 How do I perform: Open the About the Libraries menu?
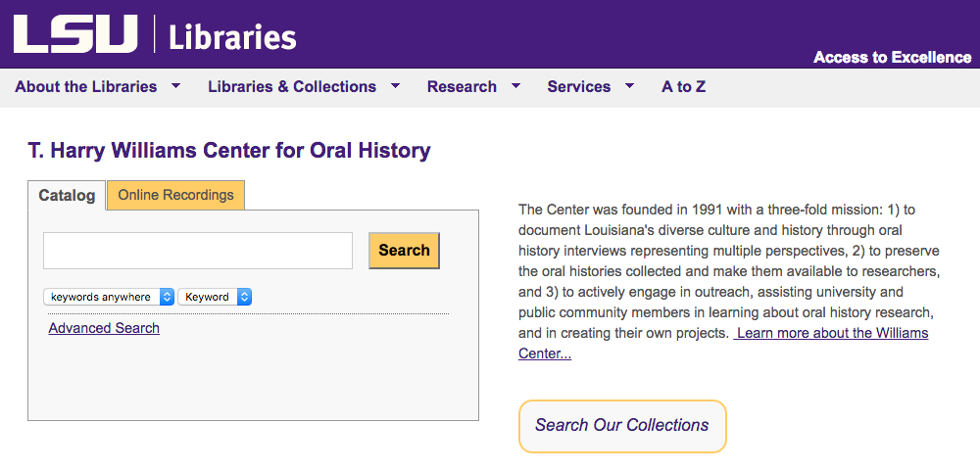pyautogui.click(x=85, y=87)
